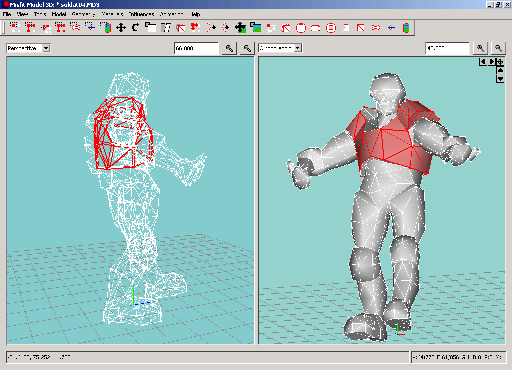Open the Help menu
Image resolution: width=512 pixels, height=370 pixels.
(196, 14)
